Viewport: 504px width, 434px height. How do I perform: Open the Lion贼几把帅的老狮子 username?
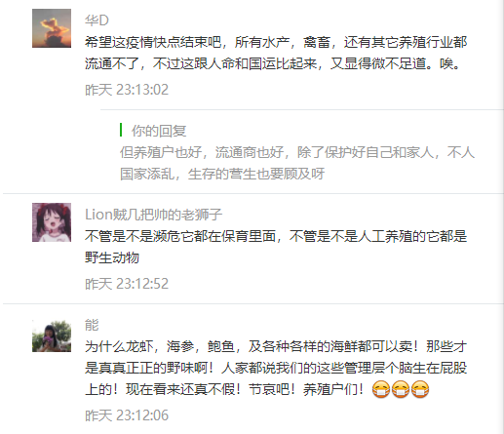[x=153, y=215]
